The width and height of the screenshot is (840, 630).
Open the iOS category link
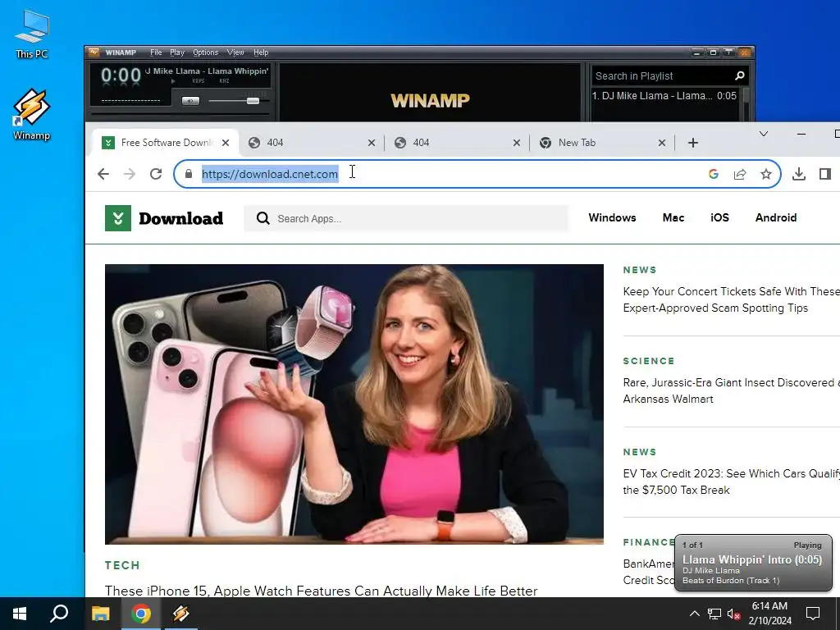click(719, 217)
